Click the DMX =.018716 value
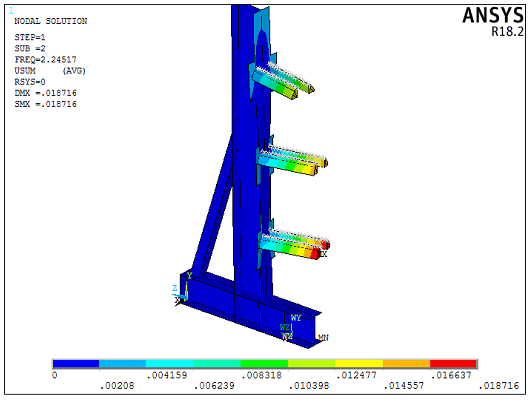This screenshot has width=530, height=403. (x=45, y=93)
